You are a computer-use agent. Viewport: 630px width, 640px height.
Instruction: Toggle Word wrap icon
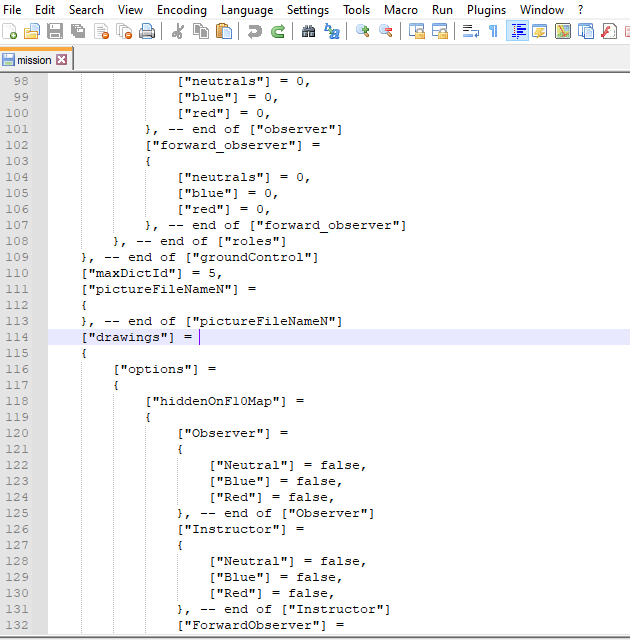coord(470,31)
